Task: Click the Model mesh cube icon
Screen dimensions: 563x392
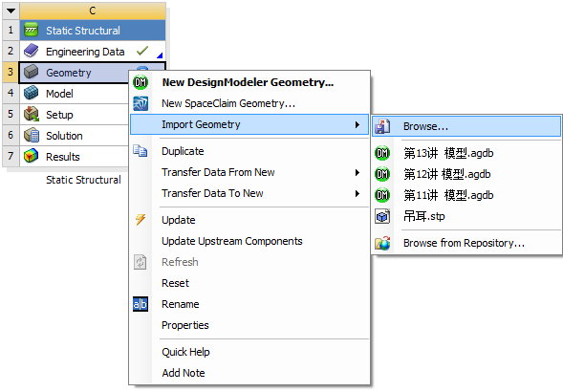Action: point(32,93)
